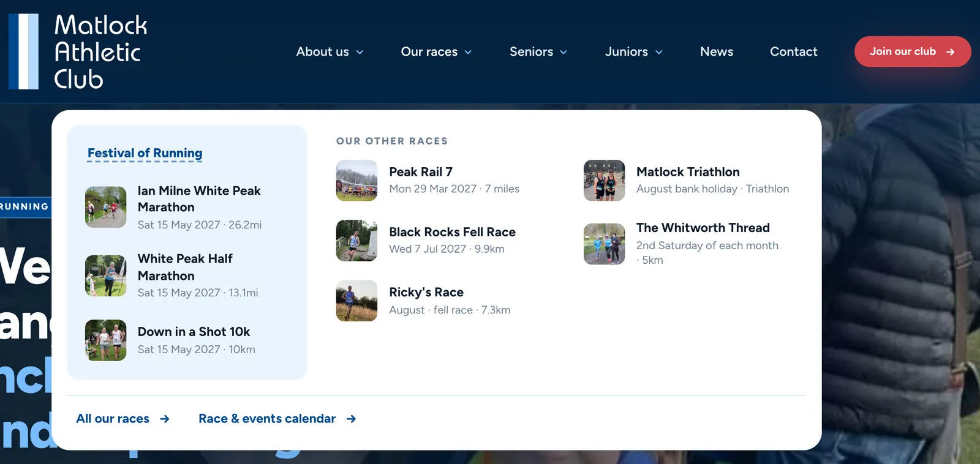The height and width of the screenshot is (464, 980).
Task: Select the Matlock Triathlon title
Action: pos(688,172)
